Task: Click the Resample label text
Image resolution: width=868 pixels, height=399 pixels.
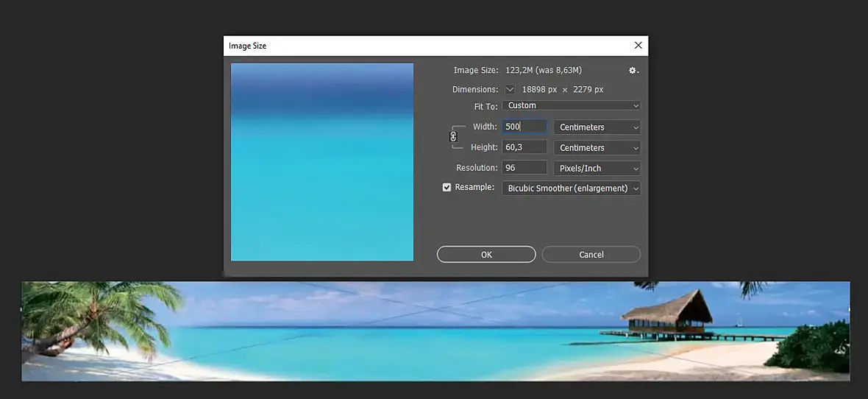Action: tap(474, 187)
